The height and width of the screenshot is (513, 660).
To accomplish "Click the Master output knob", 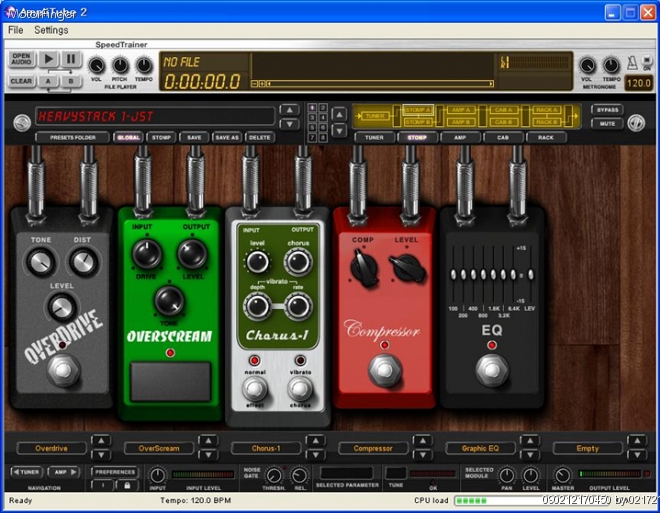I will 563,475.
